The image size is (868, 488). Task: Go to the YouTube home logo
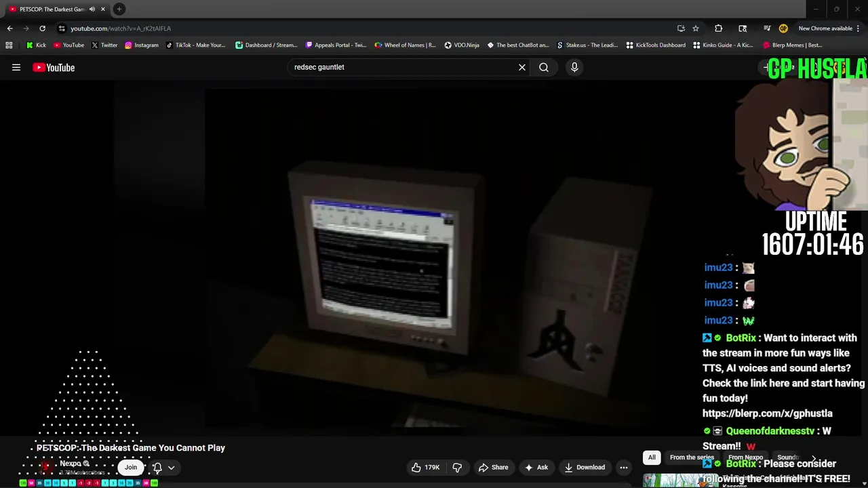click(x=54, y=67)
